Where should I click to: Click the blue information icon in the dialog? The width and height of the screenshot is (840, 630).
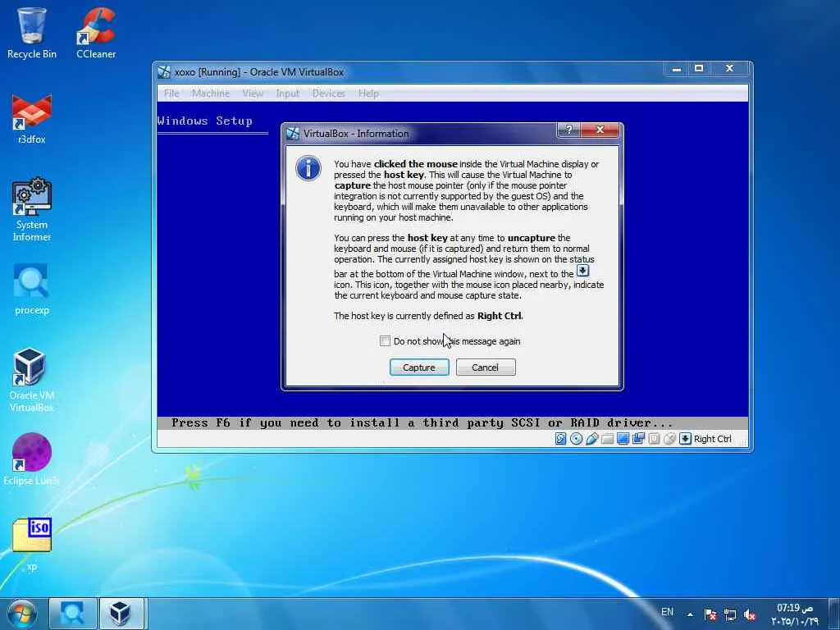point(308,168)
